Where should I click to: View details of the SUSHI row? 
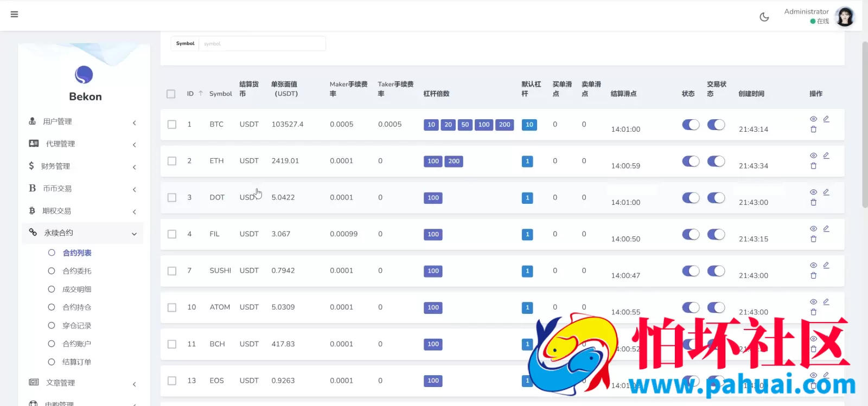(813, 265)
